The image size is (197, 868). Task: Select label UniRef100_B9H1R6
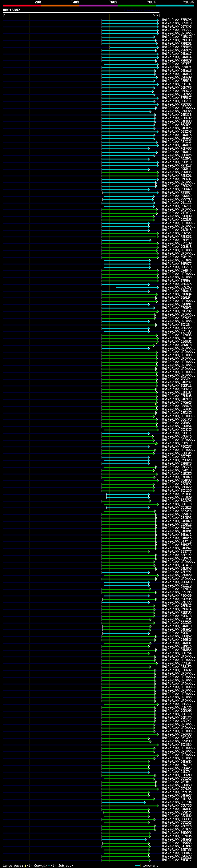(177, 257)
